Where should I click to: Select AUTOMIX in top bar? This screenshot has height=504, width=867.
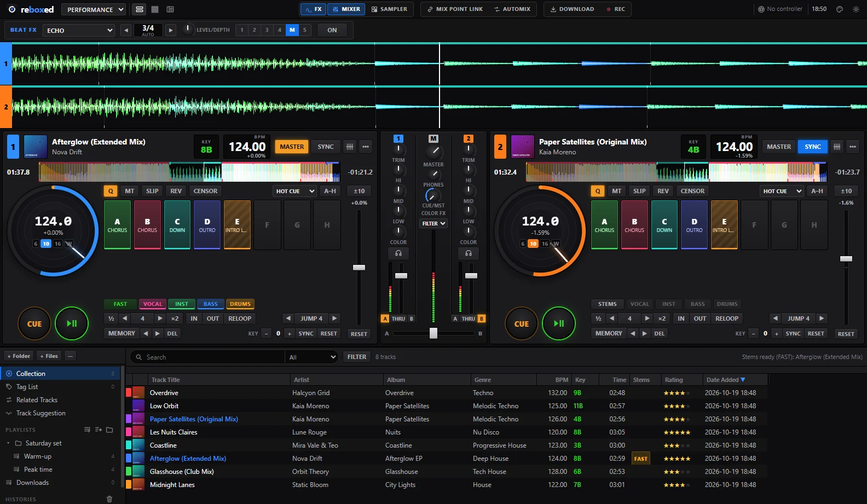tap(512, 9)
